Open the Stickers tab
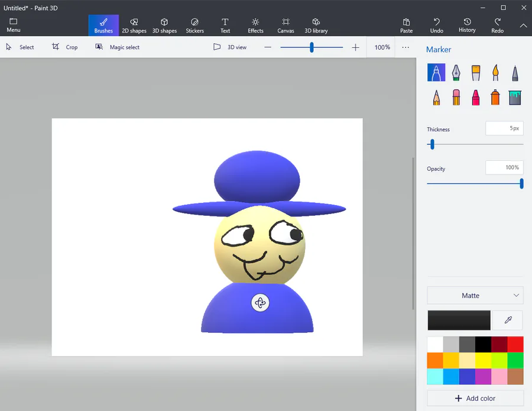532x411 pixels. [194, 25]
